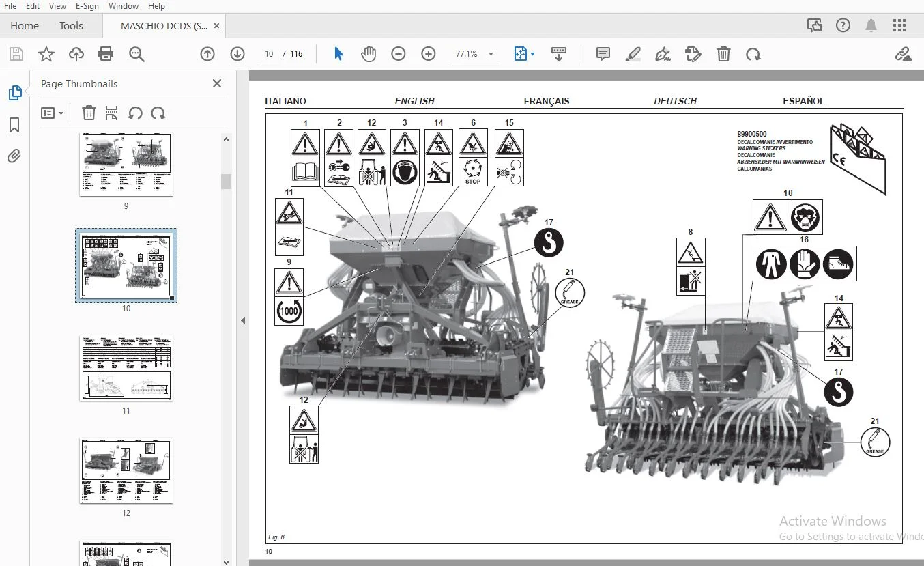Open the Attachments paperclip panel
The height and width of the screenshot is (566, 924).
(x=14, y=156)
